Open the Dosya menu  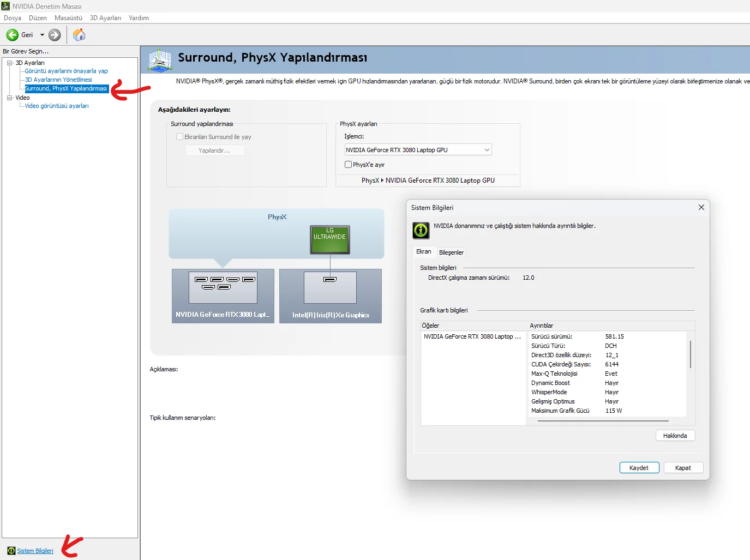click(x=13, y=18)
